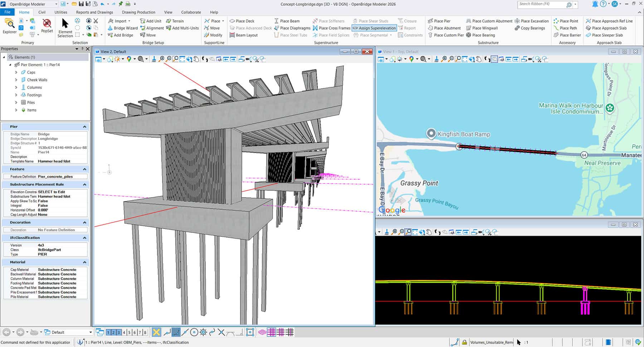This screenshot has height=347, width=644.
Task: Select the Items tree row
Action: click(31, 110)
